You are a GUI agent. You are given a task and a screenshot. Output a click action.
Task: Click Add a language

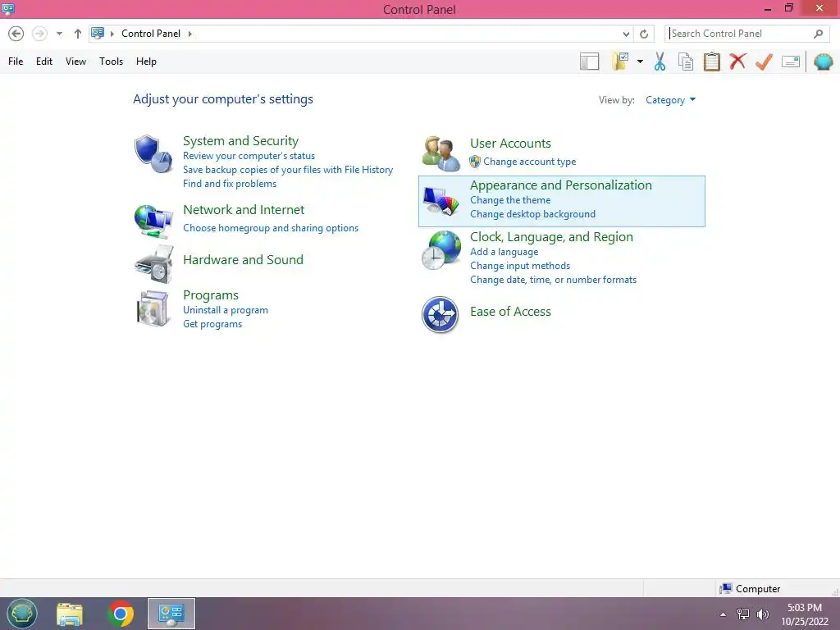tap(504, 252)
